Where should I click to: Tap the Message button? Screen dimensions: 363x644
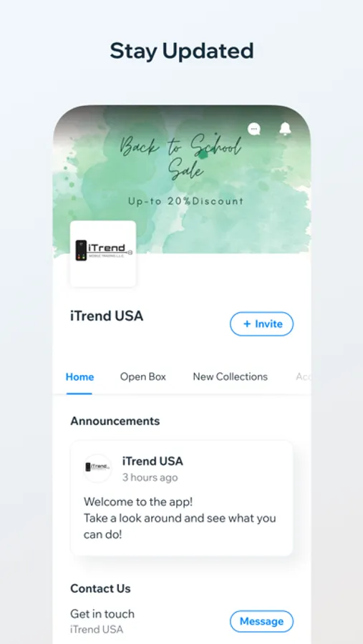[x=261, y=621]
